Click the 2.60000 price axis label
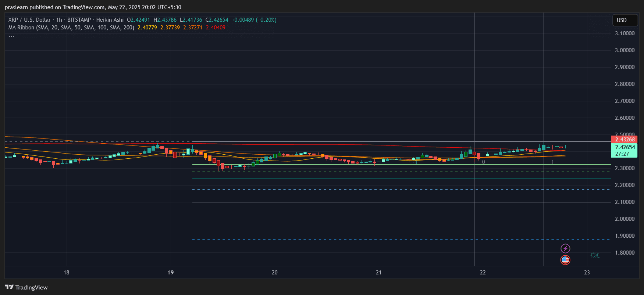The height and width of the screenshot is (295, 644). click(x=625, y=118)
